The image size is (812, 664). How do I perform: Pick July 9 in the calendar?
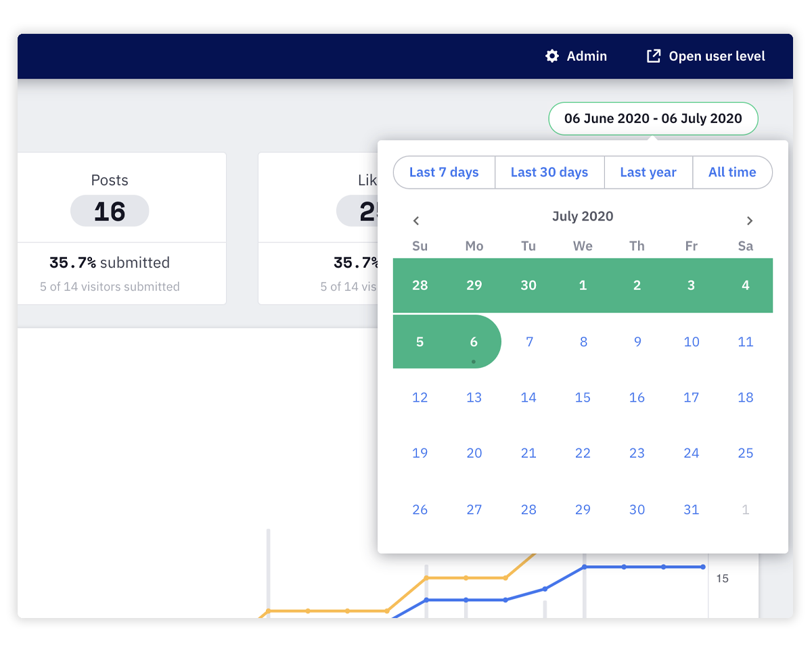click(x=637, y=341)
